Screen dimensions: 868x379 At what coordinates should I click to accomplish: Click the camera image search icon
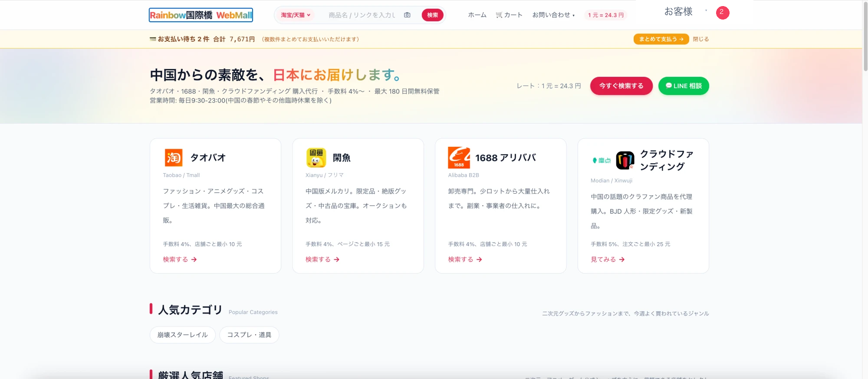(407, 15)
